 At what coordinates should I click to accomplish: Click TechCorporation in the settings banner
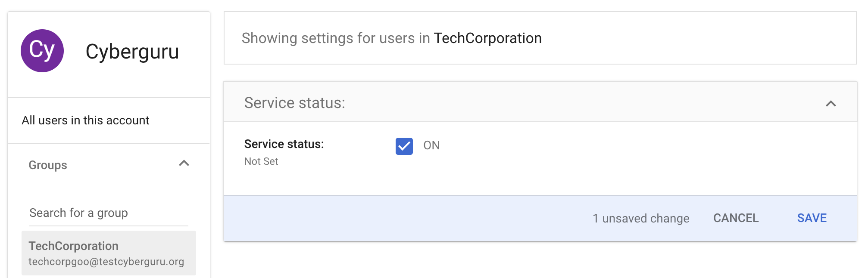pyautogui.click(x=487, y=38)
